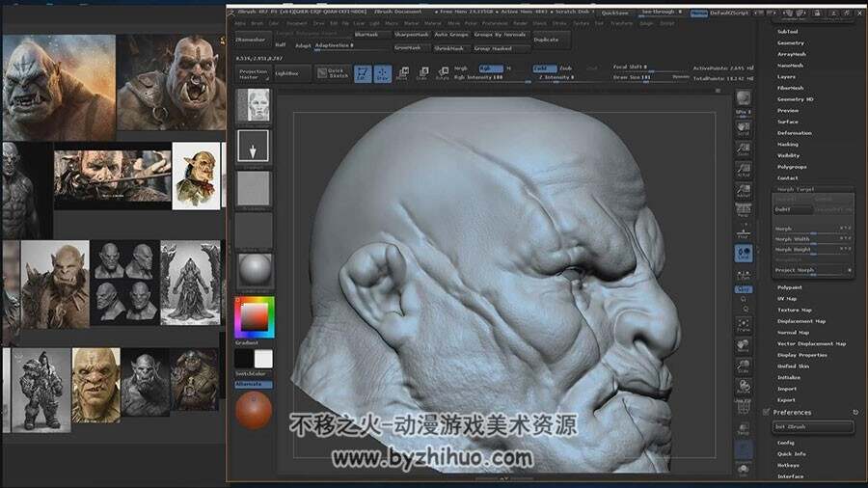
Task: Open the brush thumbnail selector
Action: [x=253, y=104]
